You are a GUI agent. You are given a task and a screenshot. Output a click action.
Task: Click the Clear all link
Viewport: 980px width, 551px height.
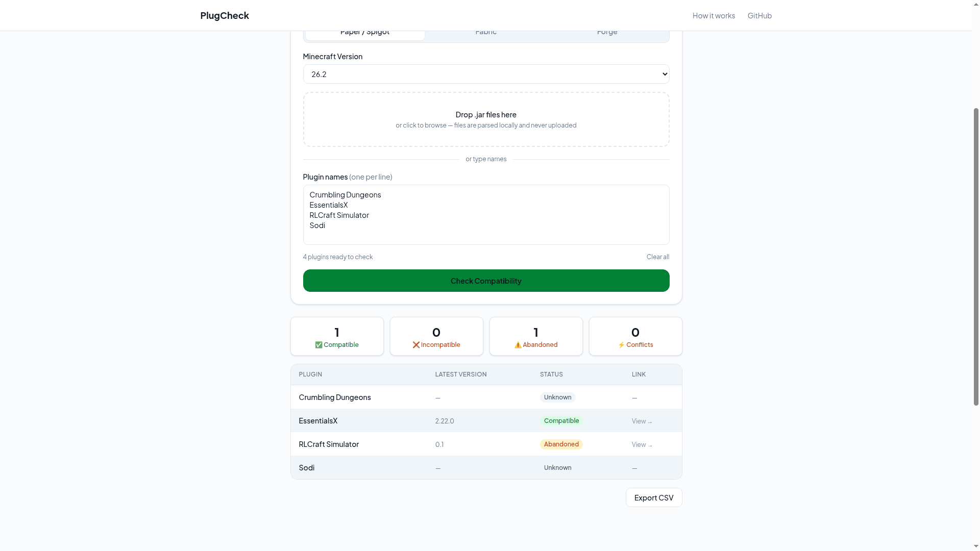[x=657, y=257]
